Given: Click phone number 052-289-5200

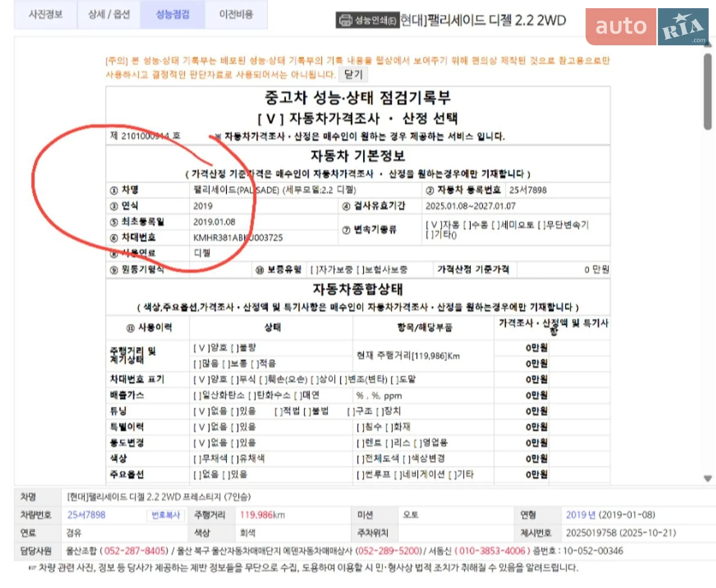Looking at the screenshot, I should (389, 551).
